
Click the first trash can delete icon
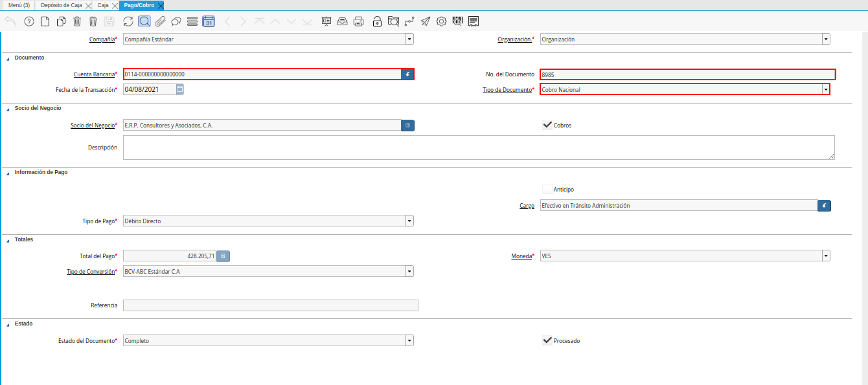77,21
